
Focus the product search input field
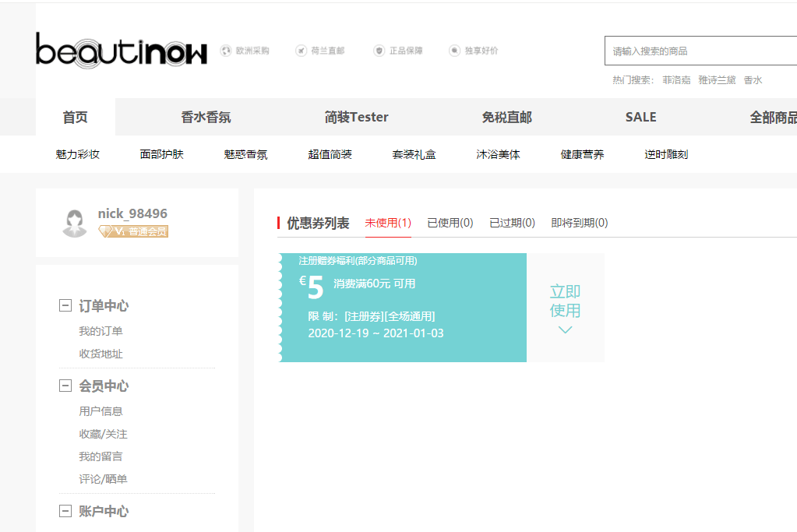pos(701,51)
